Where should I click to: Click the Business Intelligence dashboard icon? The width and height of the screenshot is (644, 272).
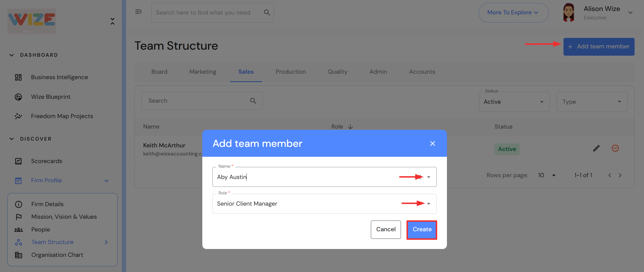point(18,77)
